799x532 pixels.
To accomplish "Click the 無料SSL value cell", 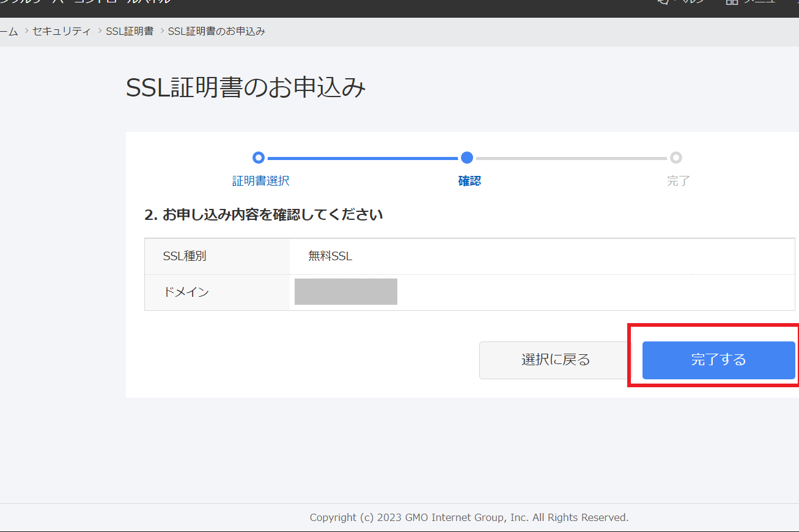I will pos(330,257).
